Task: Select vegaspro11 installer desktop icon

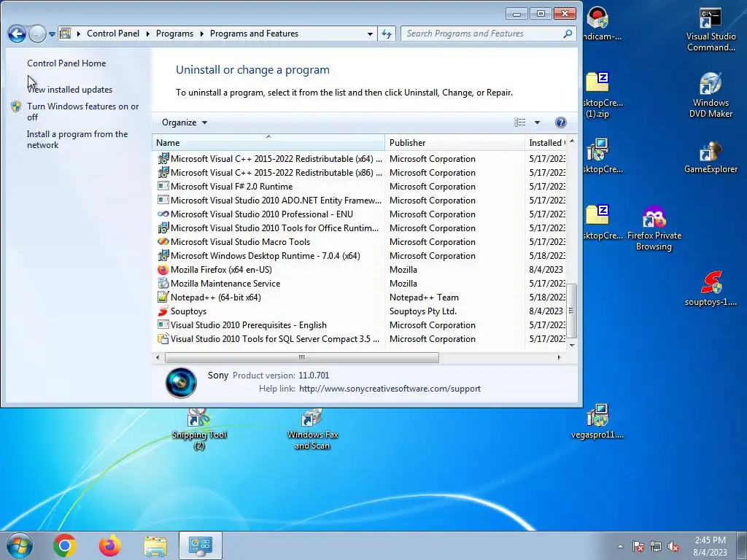Action: (x=597, y=421)
